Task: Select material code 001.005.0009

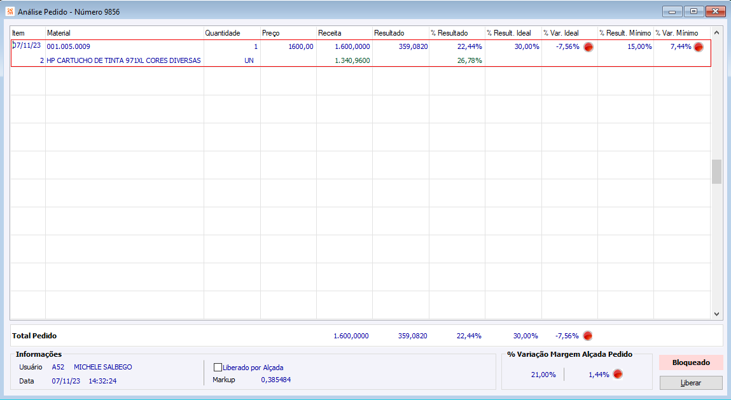Action: tap(69, 47)
